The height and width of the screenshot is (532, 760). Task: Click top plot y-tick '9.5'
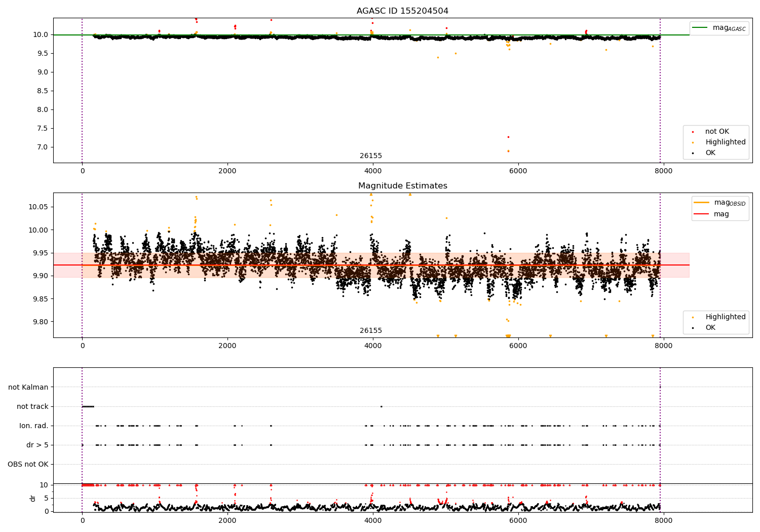pos(43,54)
